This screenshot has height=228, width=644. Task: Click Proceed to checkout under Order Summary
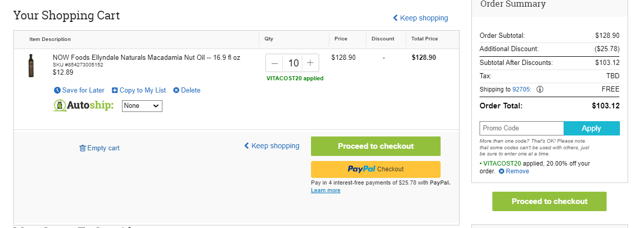click(549, 201)
